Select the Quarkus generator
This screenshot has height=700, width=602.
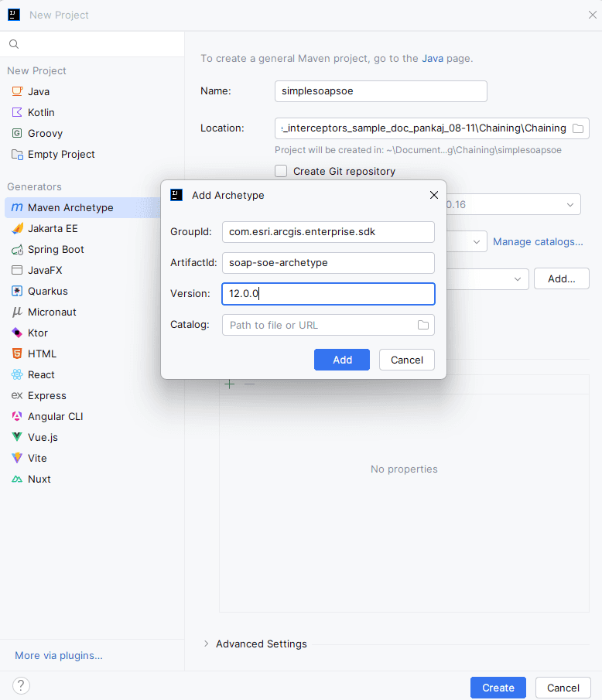pyautogui.click(x=47, y=292)
